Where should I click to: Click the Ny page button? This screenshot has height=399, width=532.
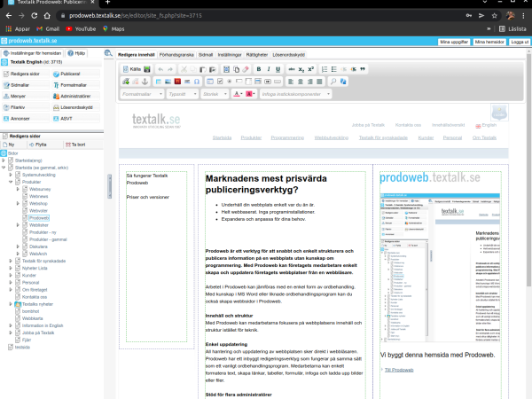tap(9, 145)
